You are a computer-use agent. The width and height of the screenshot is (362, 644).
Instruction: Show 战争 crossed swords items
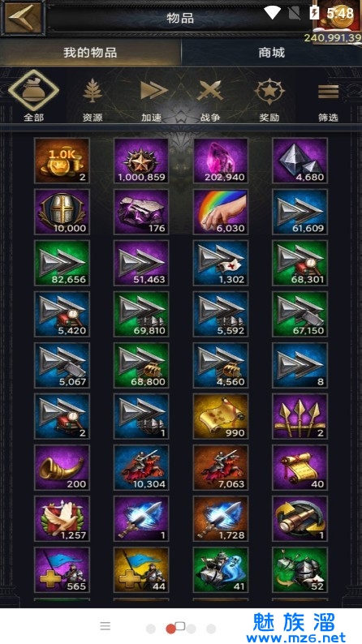pos(210,100)
